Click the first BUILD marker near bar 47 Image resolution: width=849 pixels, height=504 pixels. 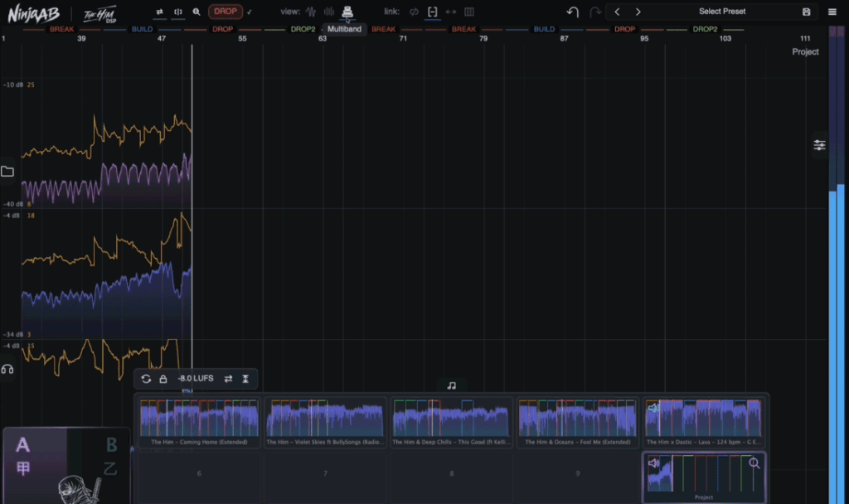point(142,29)
